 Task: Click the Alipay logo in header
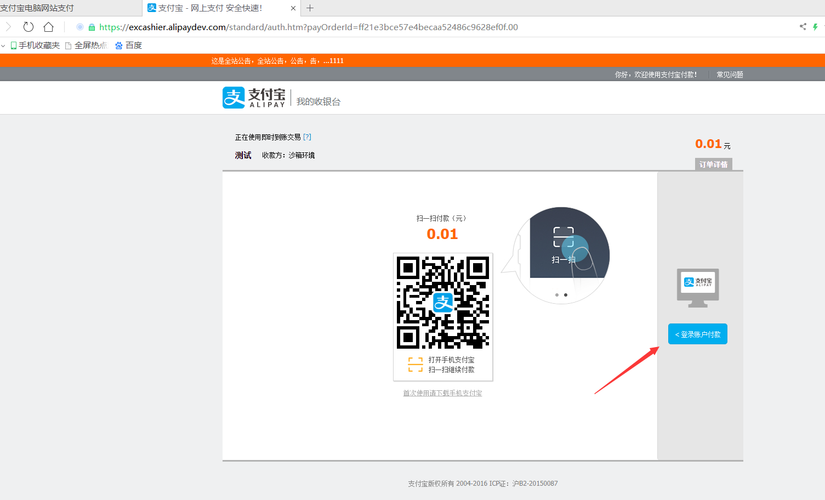tap(254, 97)
